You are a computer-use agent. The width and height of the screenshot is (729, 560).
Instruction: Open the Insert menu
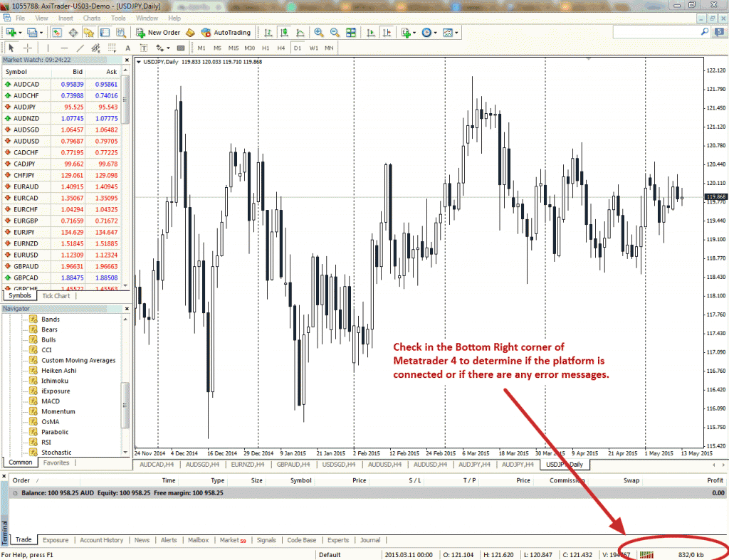click(x=65, y=18)
